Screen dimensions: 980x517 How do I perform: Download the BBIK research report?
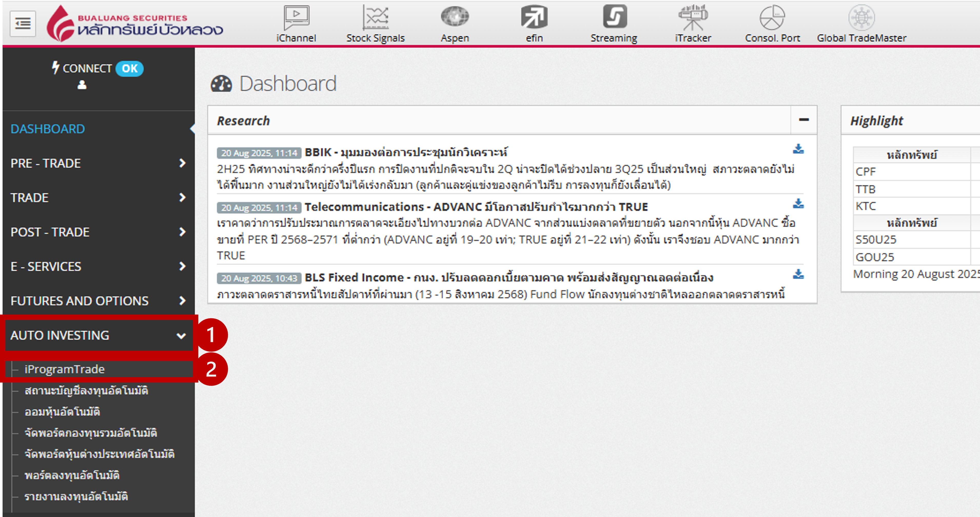pos(798,149)
